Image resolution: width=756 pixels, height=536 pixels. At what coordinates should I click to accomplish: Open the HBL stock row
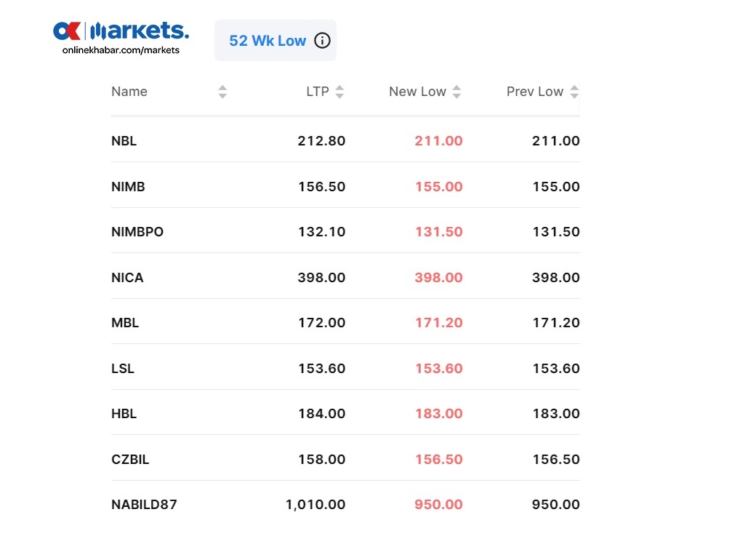coord(345,414)
